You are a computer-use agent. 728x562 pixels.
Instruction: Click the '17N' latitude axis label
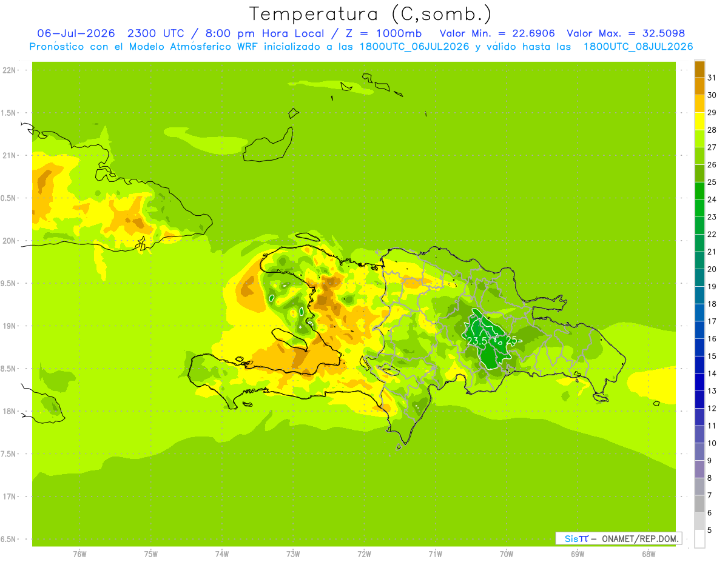pos(8,497)
